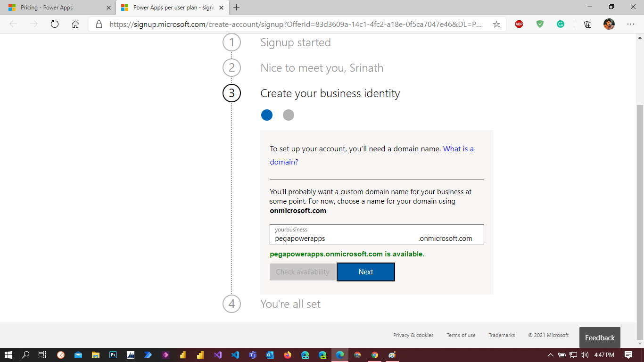Add this page to favorites star
Image resolution: width=644 pixels, height=362 pixels.
pyautogui.click(x=496, y=25)
